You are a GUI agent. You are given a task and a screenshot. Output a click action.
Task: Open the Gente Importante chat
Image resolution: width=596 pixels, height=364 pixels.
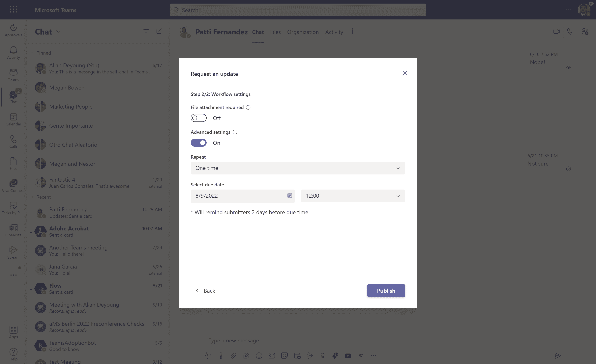coord(98,126)
